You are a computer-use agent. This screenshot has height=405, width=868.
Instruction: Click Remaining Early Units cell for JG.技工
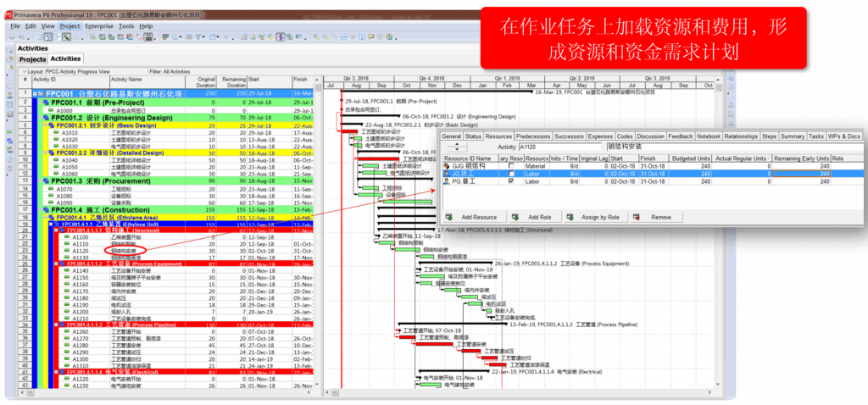point(801,173)
